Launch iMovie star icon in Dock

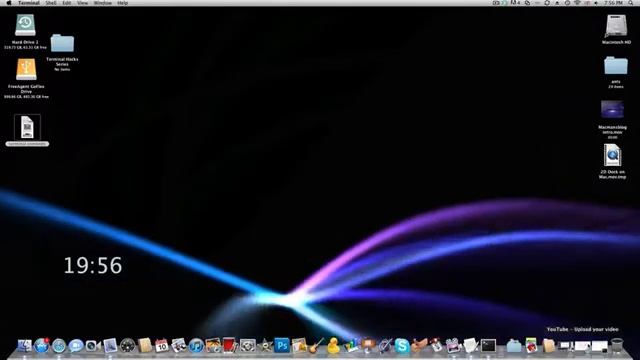(264, 346)
